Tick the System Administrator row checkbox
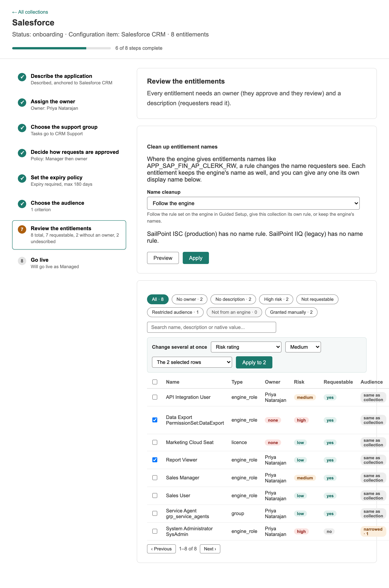 click(155, 531)
